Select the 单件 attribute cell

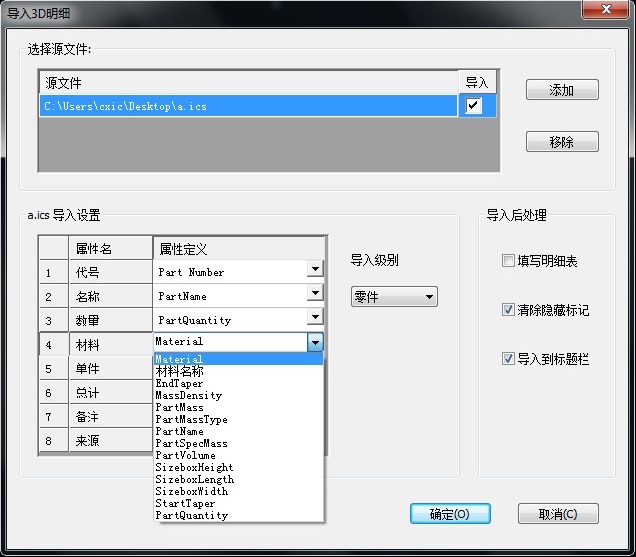point(110,368)
